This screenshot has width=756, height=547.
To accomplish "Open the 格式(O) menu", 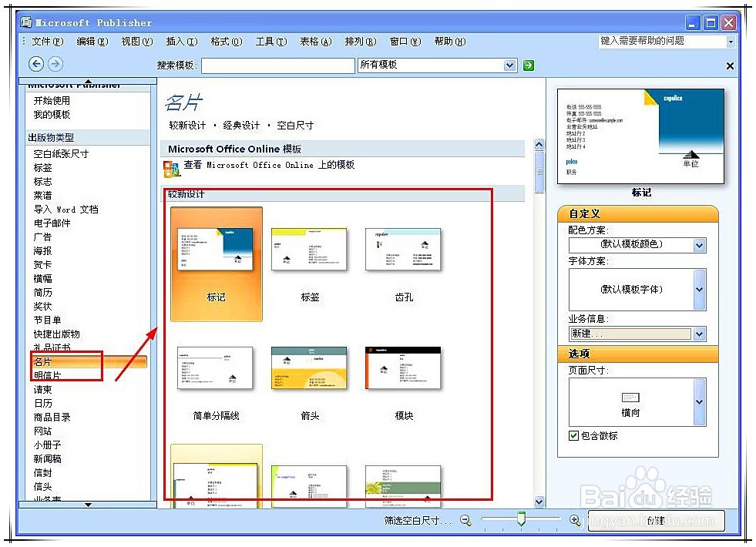I will pyautogui.click(x=227, y=42).
